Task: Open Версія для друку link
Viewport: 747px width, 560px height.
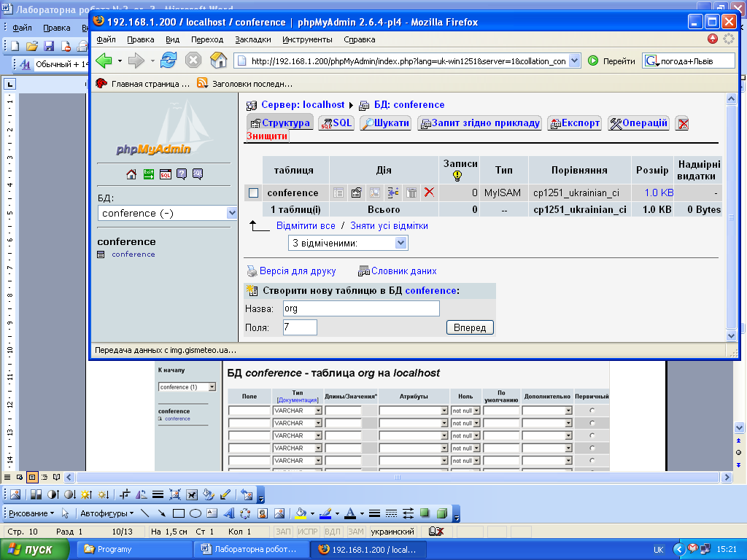Action: click(298, 271)
